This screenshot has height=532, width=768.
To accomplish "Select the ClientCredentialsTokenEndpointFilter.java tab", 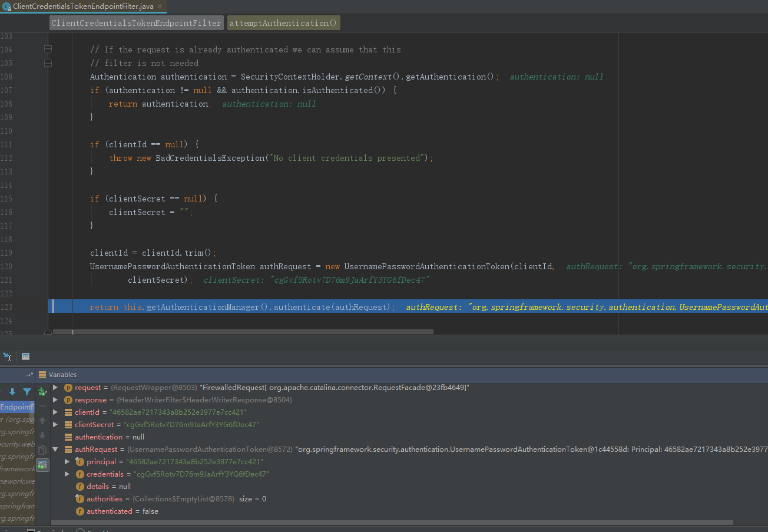I will click(x=82, y=6).
